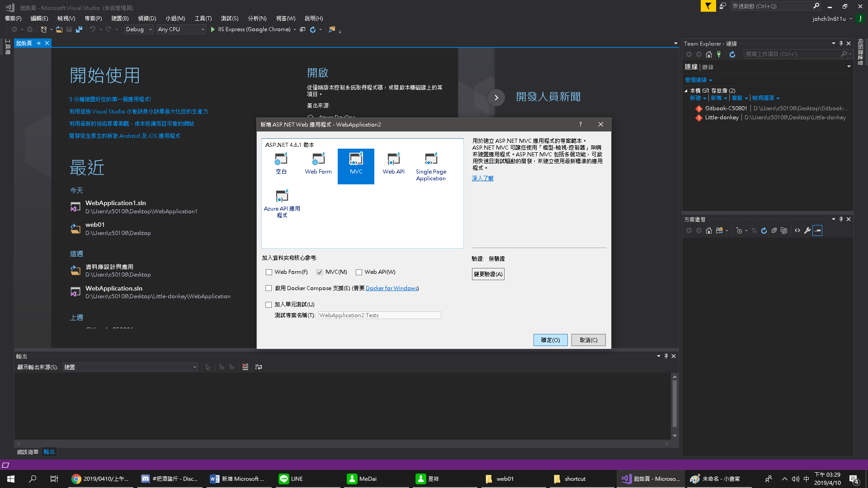
Task: Refresh Team Explorer
Action: click(732, 54)
